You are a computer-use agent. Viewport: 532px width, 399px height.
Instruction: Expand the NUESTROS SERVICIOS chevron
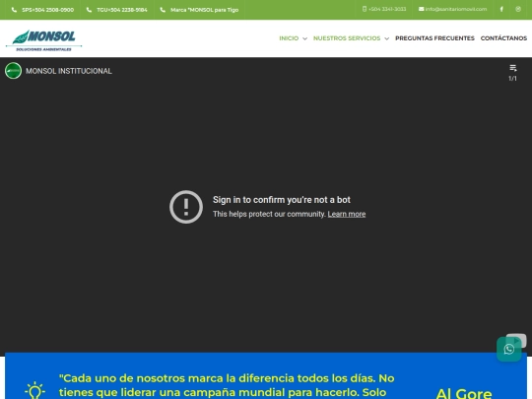(x=386, y=38)
